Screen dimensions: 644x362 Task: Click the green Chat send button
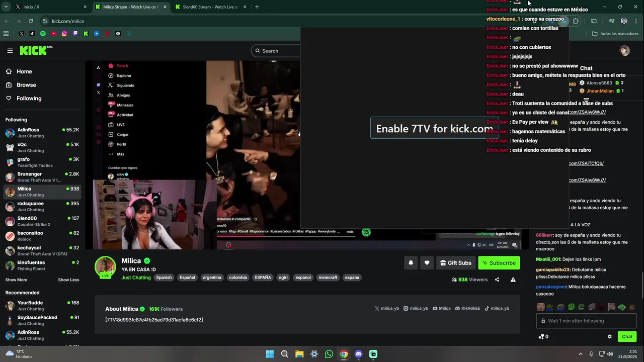[627, 337]
